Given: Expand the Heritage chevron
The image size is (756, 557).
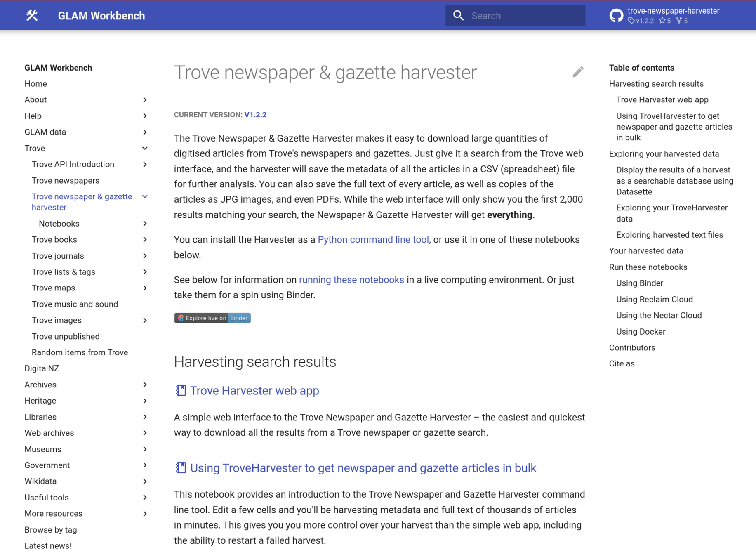Looking at the screenshot, I should coord(145,401).
